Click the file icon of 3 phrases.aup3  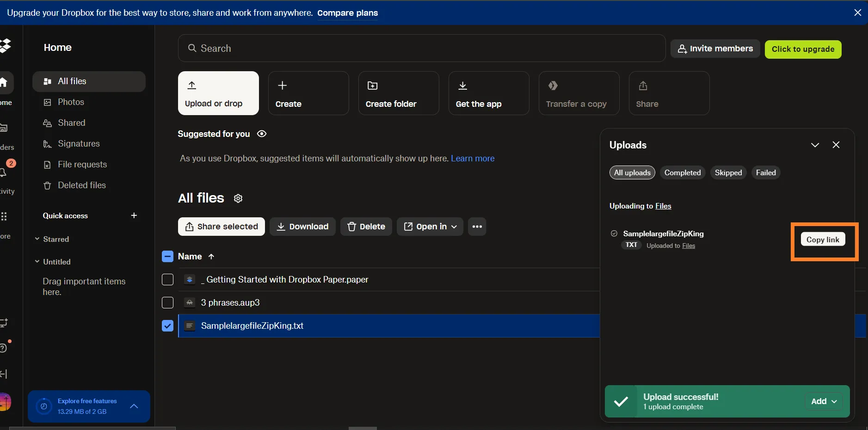tap(189, 303)
